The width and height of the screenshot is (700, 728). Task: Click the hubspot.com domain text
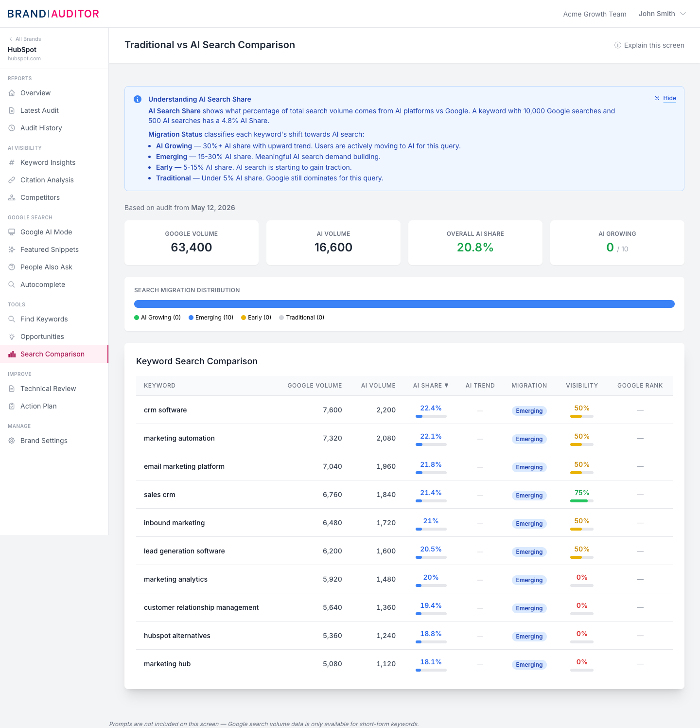(x=24, y=58)
